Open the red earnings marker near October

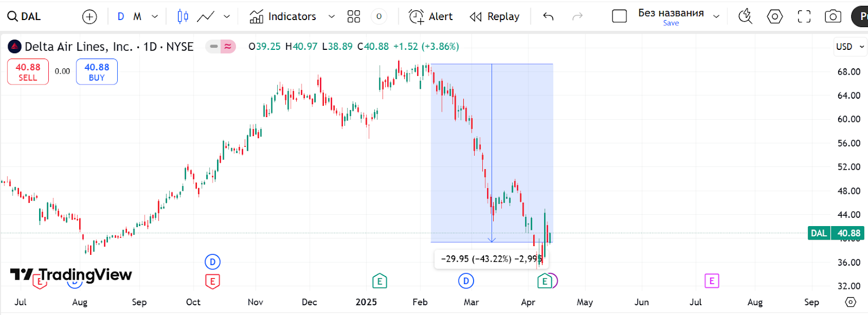point(213,281)
